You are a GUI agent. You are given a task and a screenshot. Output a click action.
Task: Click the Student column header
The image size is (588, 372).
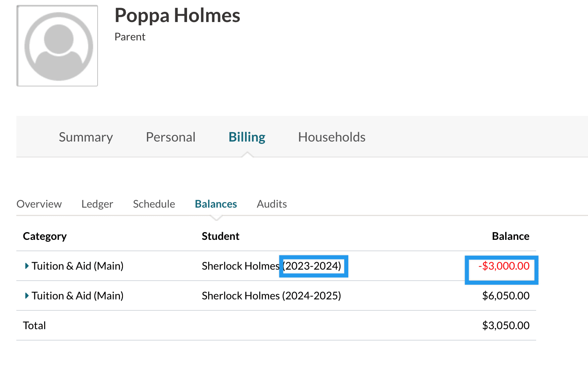220,236
